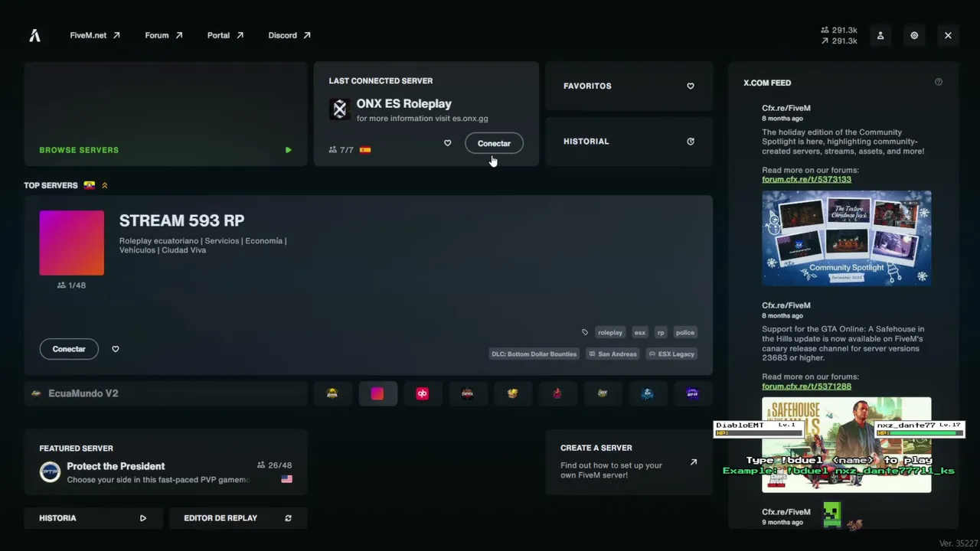
Task: Click the 'rp' tag
Action: pos(661,333)
